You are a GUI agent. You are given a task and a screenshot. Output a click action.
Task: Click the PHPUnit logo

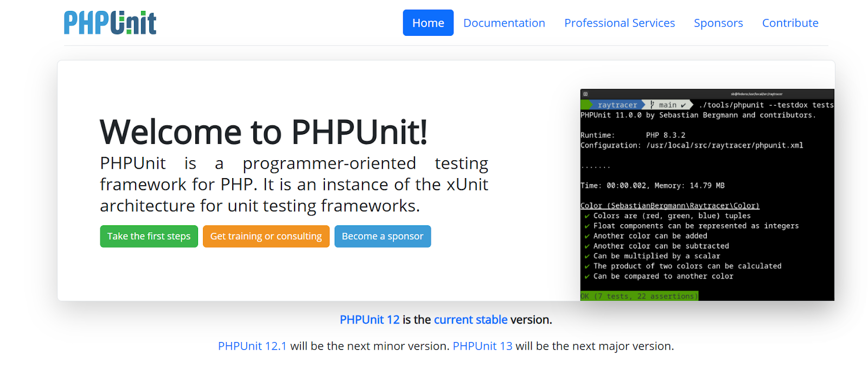pyautogui.click(x=110, y=23)
